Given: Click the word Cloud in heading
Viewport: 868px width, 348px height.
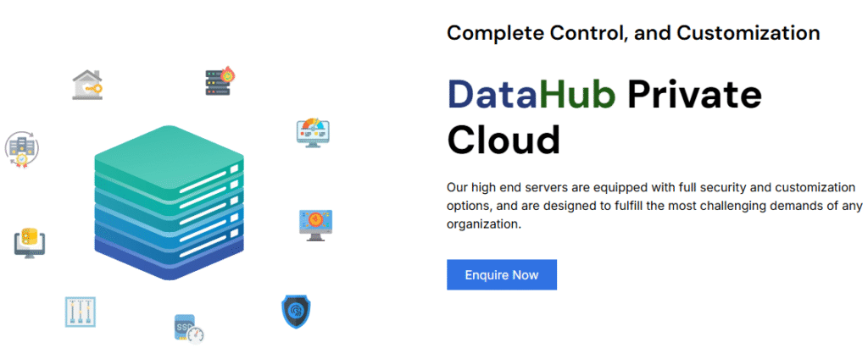Looking at the screenshot, I should 504,140.
